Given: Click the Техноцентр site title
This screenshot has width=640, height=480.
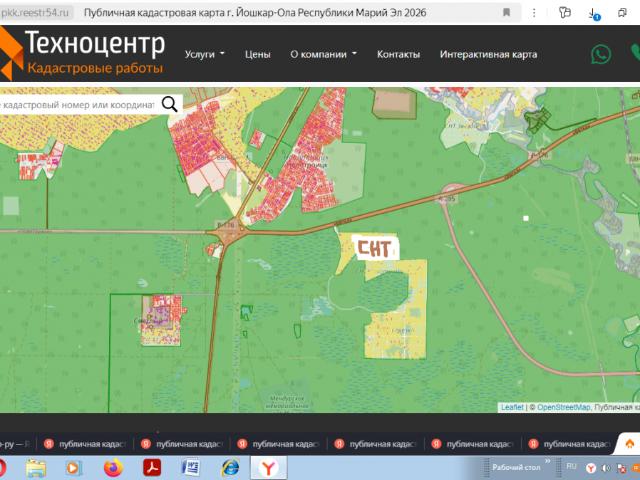Looking at the screenshot, I should [x=95, y=43].
